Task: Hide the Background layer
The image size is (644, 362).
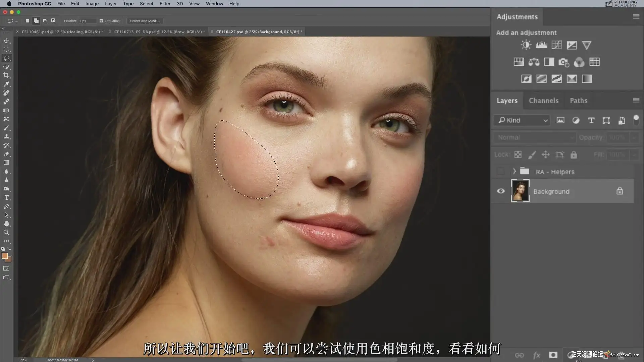Action: tap(501, 191)
